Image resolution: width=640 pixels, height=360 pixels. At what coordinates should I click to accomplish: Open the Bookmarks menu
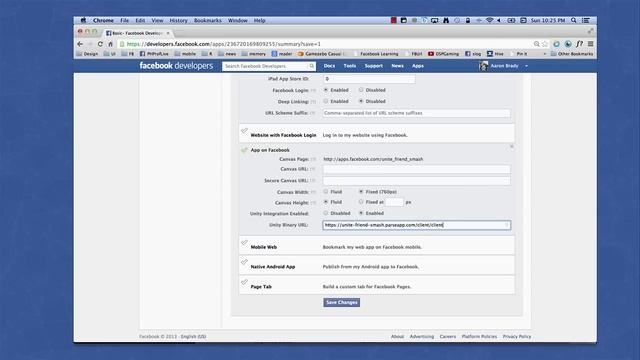tap(208, 20)
